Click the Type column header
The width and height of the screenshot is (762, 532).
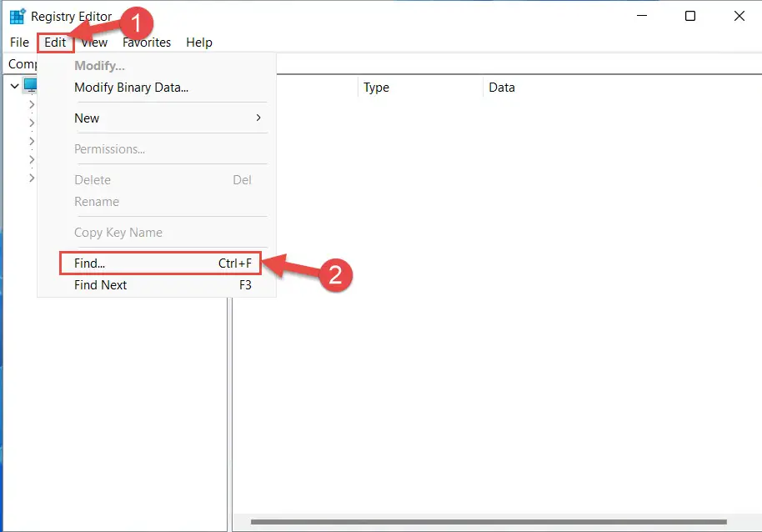(x=420, y=88)
